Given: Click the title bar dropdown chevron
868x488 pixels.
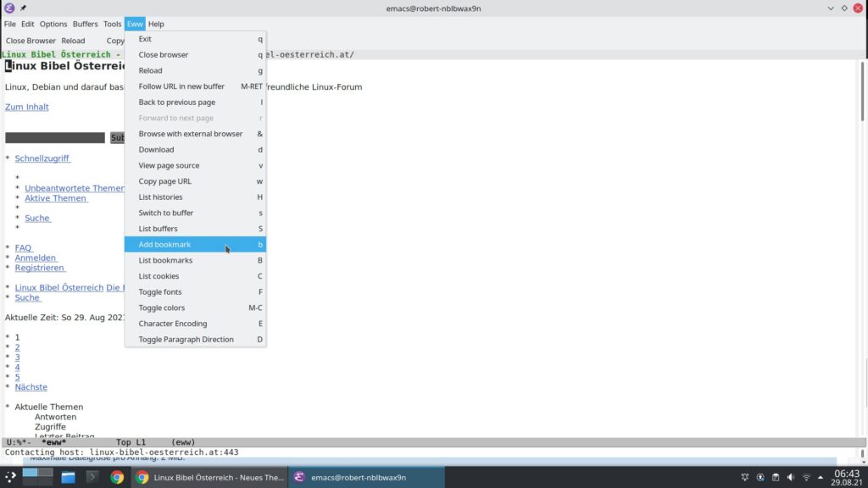Looking at the screenshot, I should [831, 8].
